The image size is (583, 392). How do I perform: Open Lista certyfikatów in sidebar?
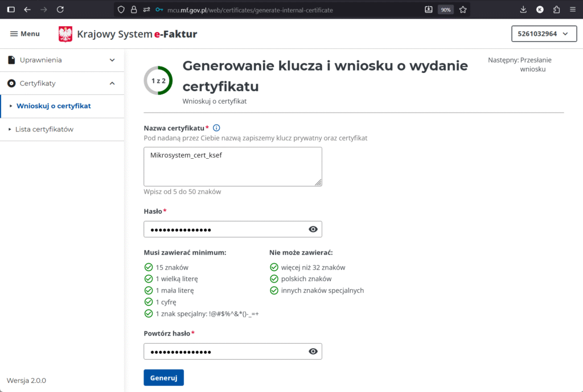(44, 129)
